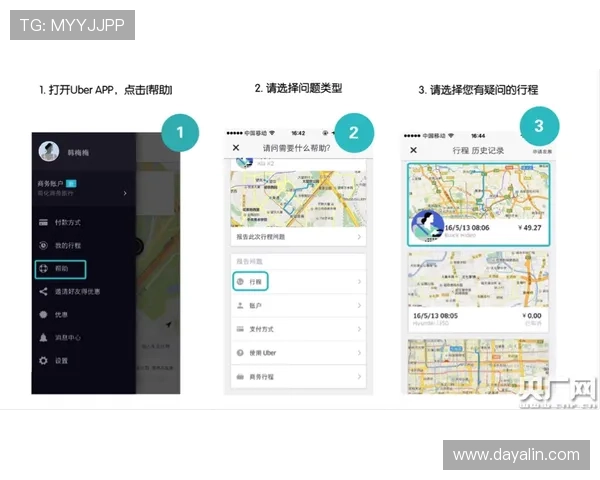
Task: Open 付款方式 in the side menu
Action: [x=68, y=222]
